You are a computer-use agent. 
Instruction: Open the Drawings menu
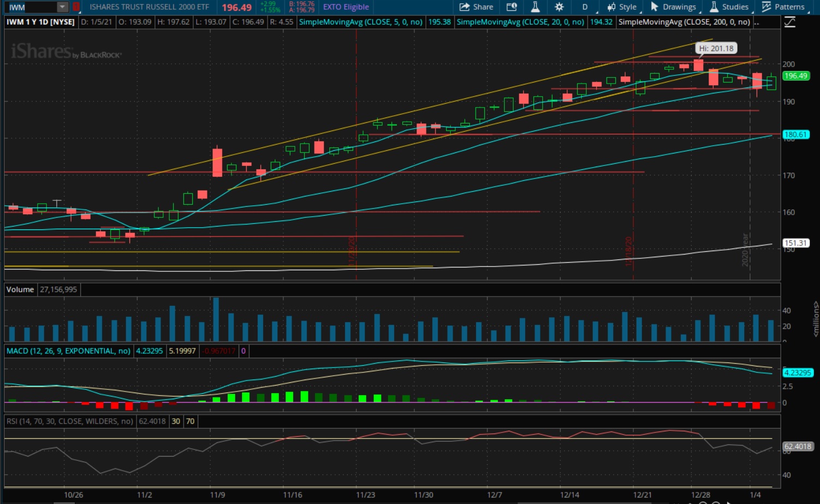tap(673, 7)
